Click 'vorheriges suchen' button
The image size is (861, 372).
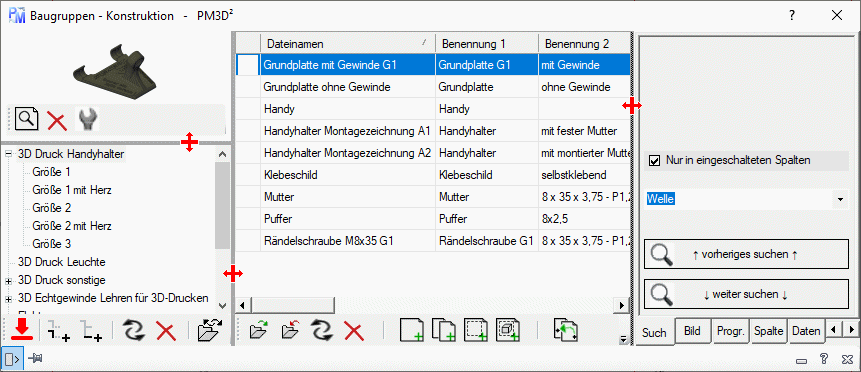click(746, 254)
